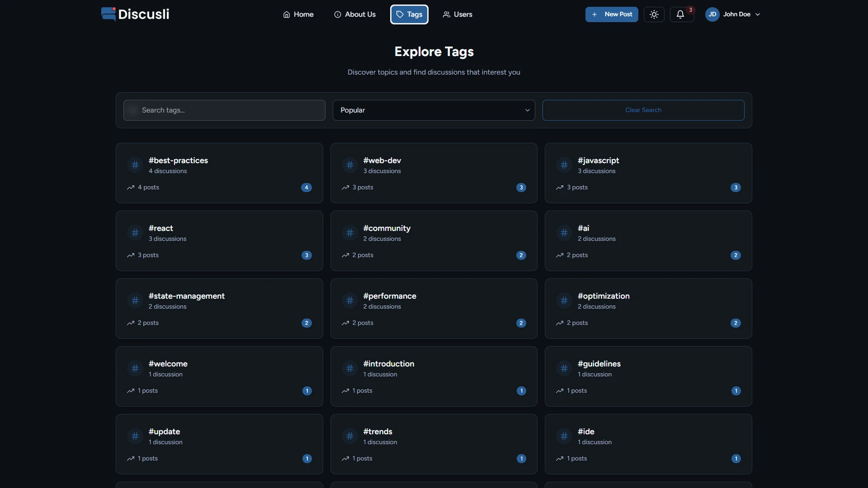
Task: Open the Users page
Action: pyautogui.click(x=458, y=14)
